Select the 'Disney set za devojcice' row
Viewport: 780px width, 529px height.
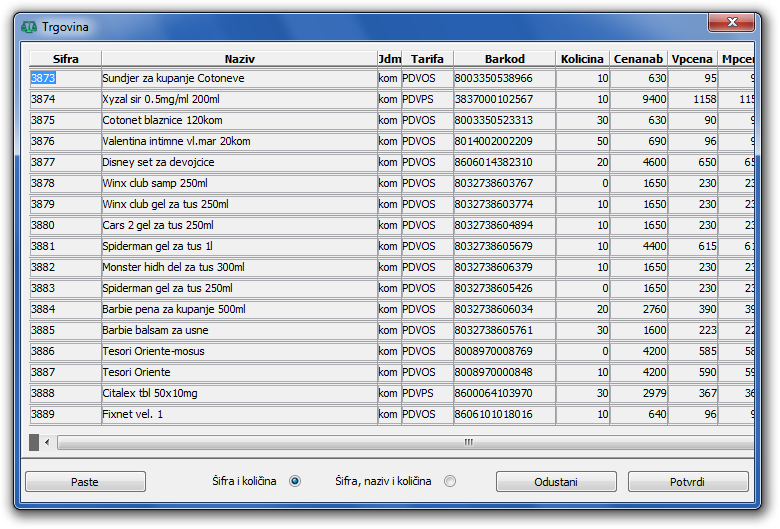pos(239,162)
